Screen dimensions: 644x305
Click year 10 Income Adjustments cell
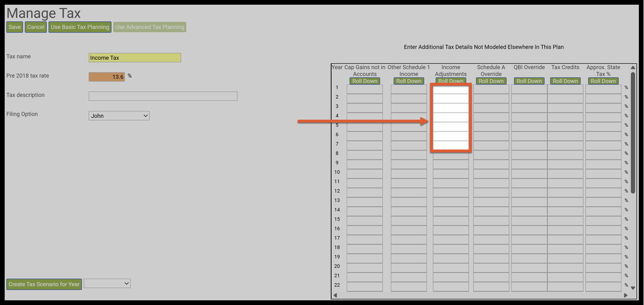(451, 174)
